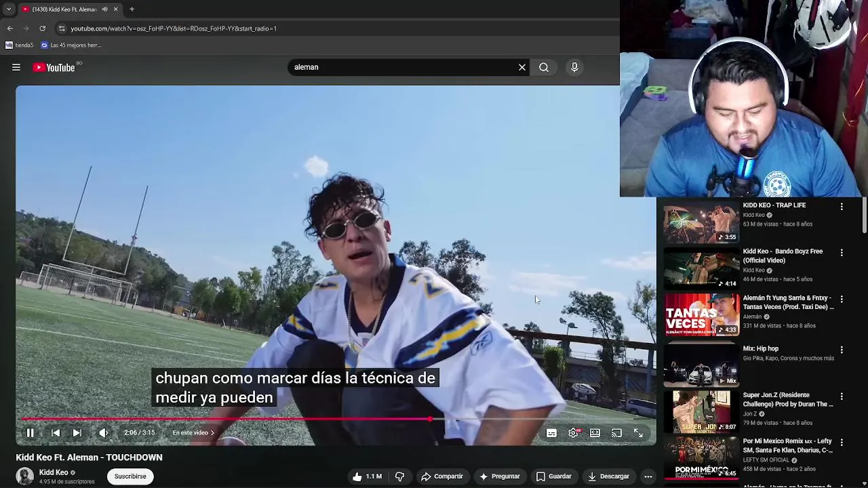
Task: Click video title 'Kidd Keo Ft. Aleman - TOUCHDOWN'
Action: [x=90, y=457]
